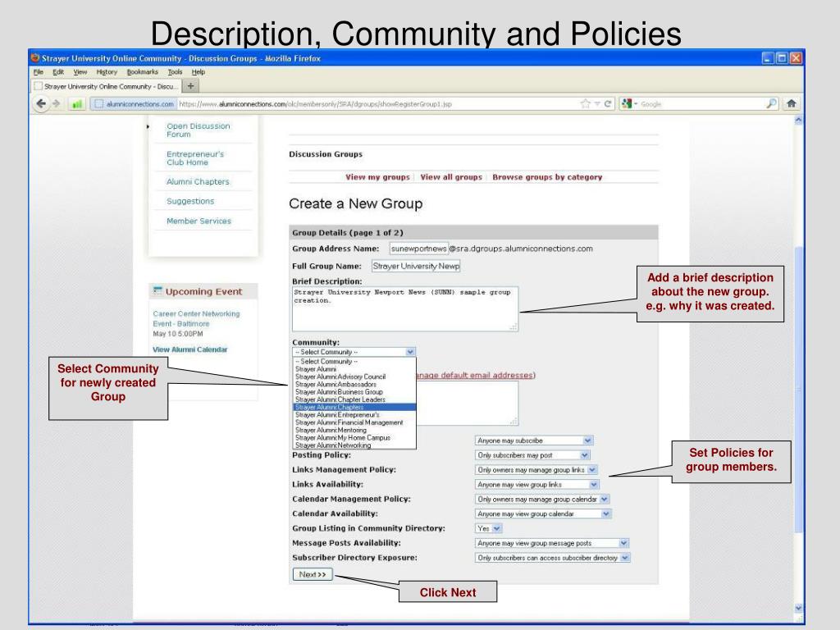Click View my groups link
Image resolution: width=840 pixels, height=630 pixels.
(377, 177)
